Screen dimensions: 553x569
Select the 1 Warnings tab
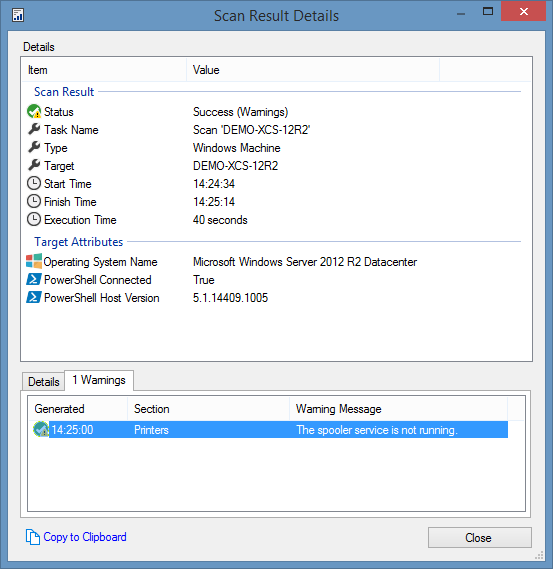click(99, 380)
